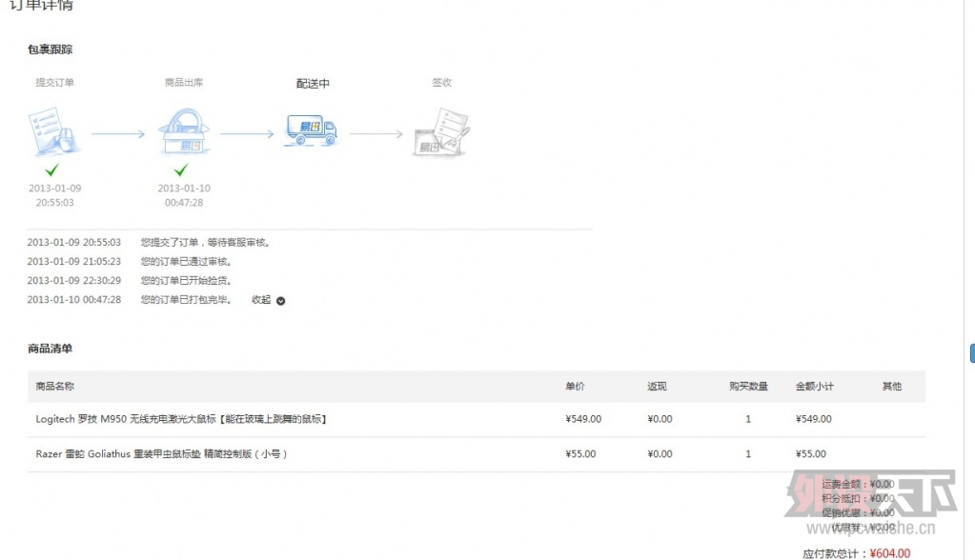Click log entry 2013-01-09 21:05:23

74,261
